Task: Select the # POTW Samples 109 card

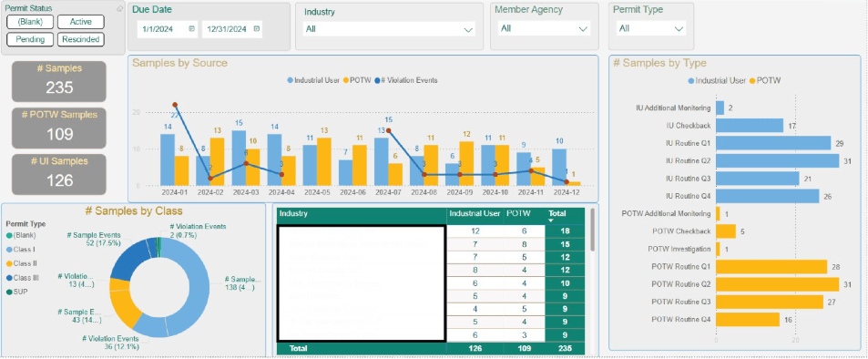Action: coord(59,128)
